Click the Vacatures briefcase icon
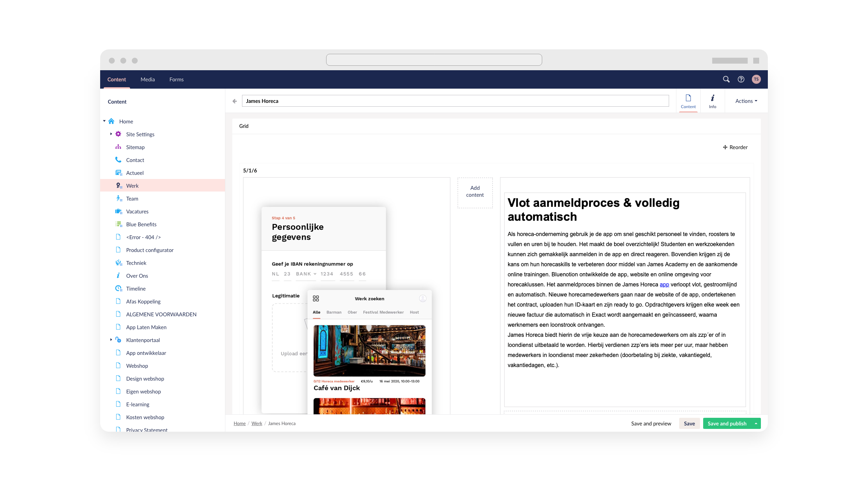 click(x=119, y=211)
